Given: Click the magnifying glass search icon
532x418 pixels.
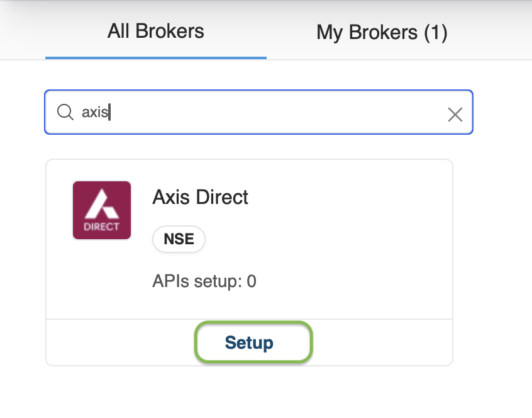Looking at the screenshot, I should (x=65, y=112).
